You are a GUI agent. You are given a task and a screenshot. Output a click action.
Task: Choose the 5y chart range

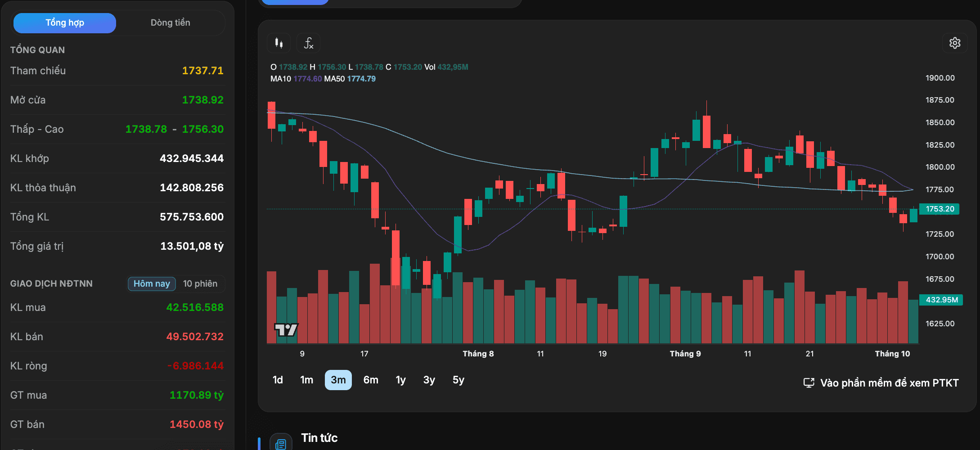[x=459, y=380]
